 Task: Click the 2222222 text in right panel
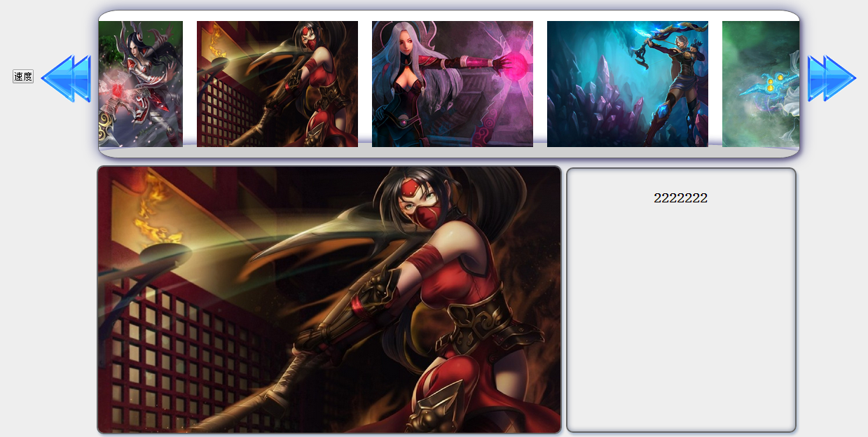[x=680, y=198]
